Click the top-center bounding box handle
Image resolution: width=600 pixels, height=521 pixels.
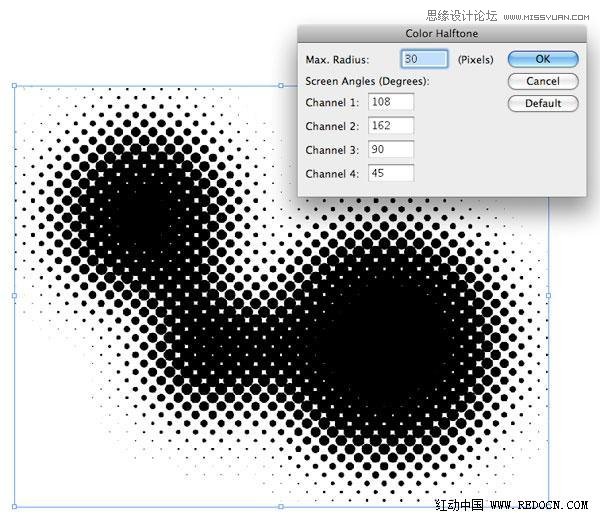pyautogui.click(x=281, y=86)
